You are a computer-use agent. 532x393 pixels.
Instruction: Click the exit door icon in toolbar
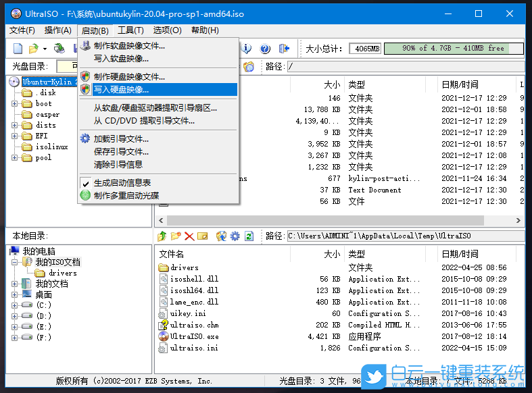[x=284, y=49]
